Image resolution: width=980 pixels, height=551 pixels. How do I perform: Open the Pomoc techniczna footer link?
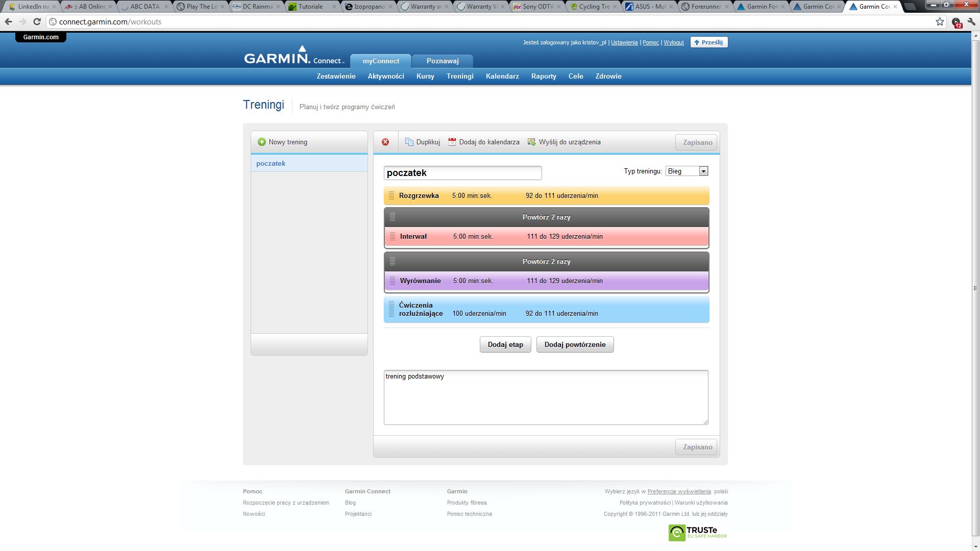pos(469,514)
